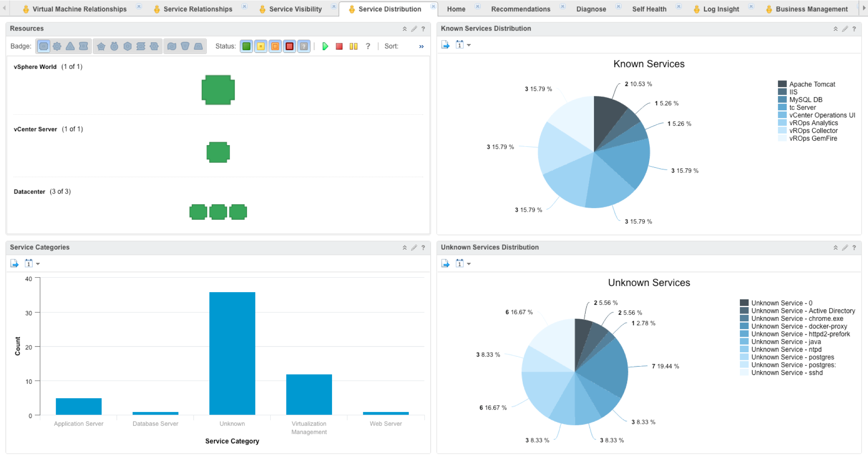
Task: Click the green play icon in Resources toolbar
Action: point(325,46)
